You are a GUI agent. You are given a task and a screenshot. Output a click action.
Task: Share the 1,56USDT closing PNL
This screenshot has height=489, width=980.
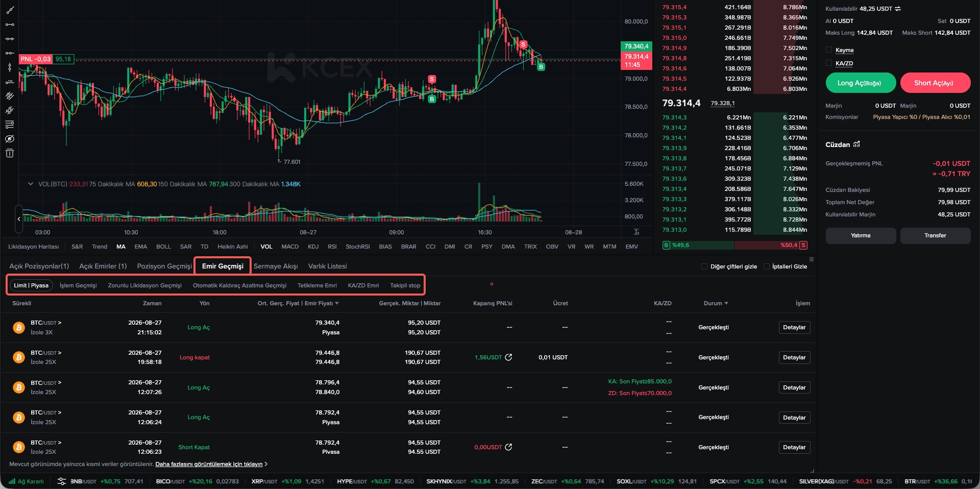coord(508,357)
